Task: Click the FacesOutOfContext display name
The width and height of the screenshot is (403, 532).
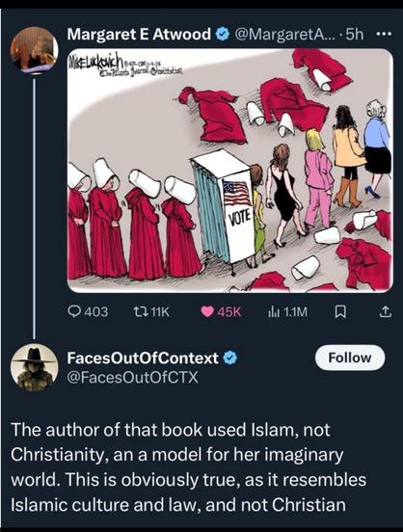Action: pos(143,358)
